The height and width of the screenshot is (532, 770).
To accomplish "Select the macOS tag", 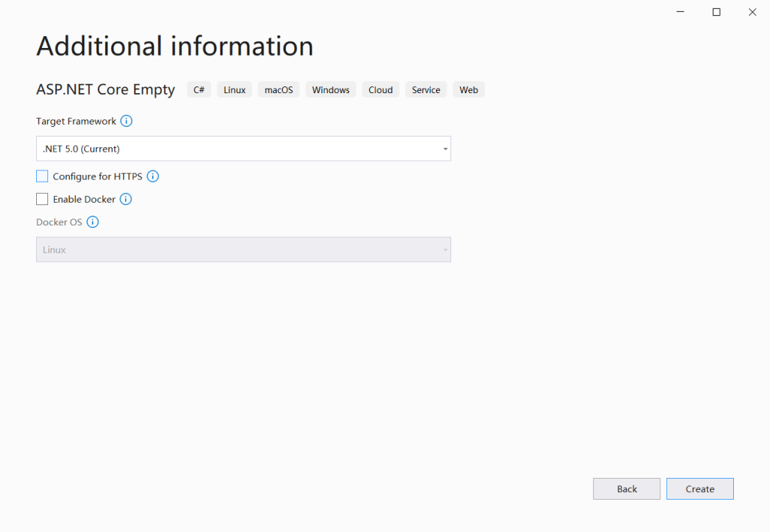I will pos(278,89).
